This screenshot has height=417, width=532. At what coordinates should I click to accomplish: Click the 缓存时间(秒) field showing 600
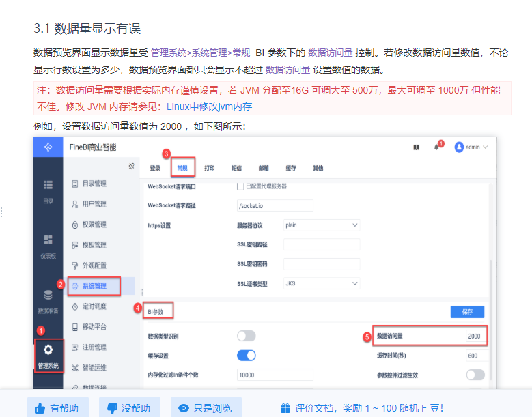477,356
